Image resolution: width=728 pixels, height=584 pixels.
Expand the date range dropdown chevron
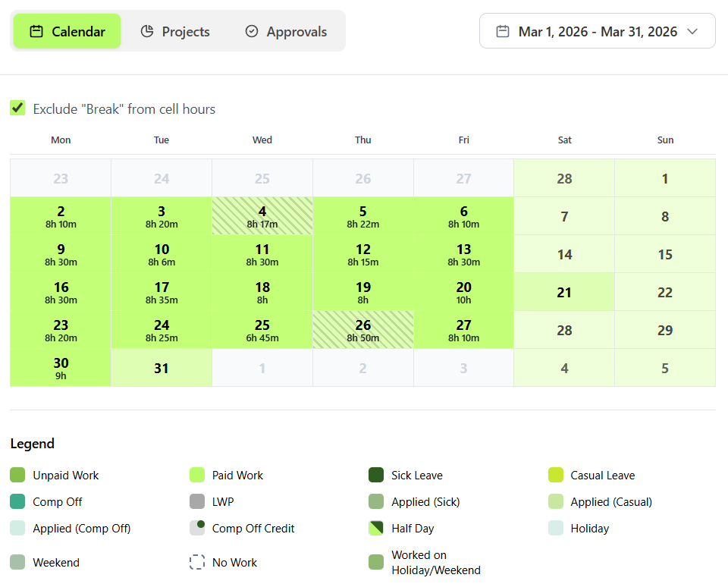click(x=692, y=31)
